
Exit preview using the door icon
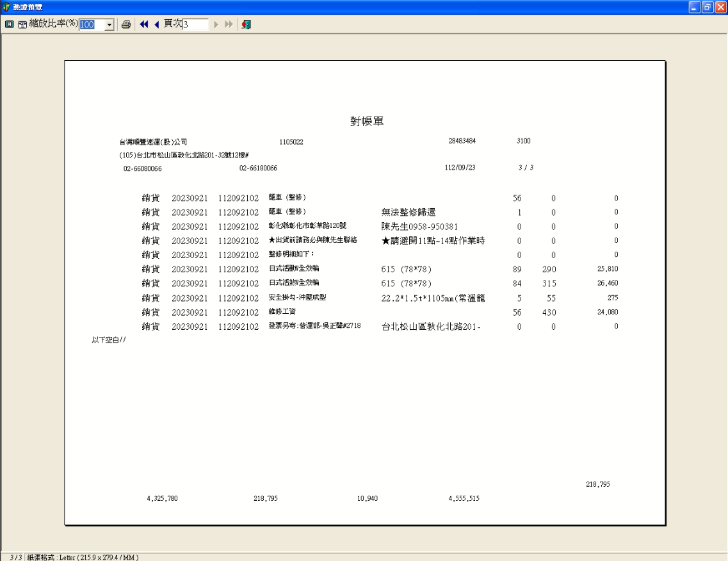point(245,24)
